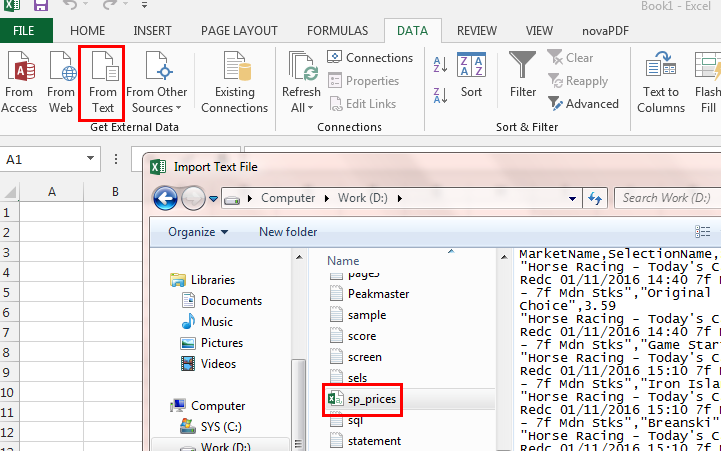
Task: Open the Connections dialog from the ribbon
Action: (x=370, y=57)
